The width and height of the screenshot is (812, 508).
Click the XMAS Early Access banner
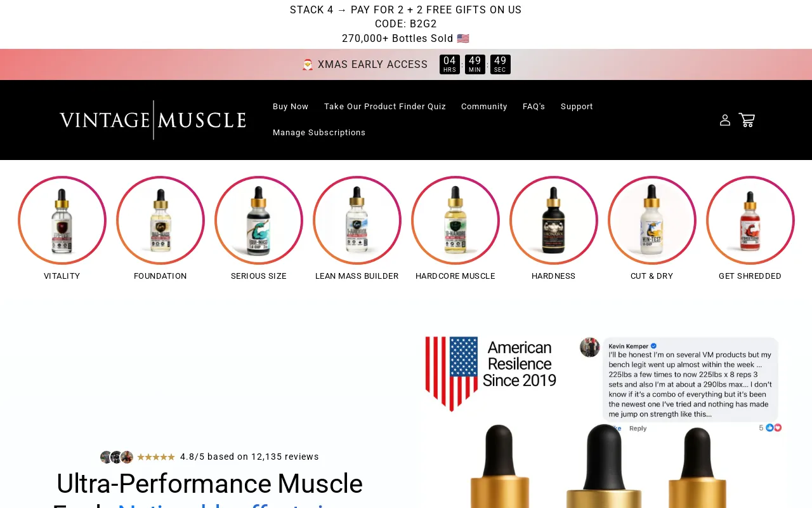click(x=365, y=65)
